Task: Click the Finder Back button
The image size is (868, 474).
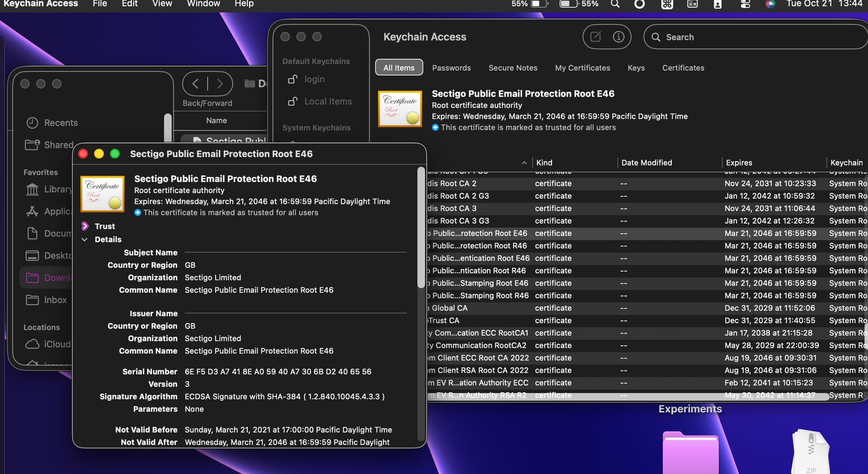Action: click(x=195, y=84)
